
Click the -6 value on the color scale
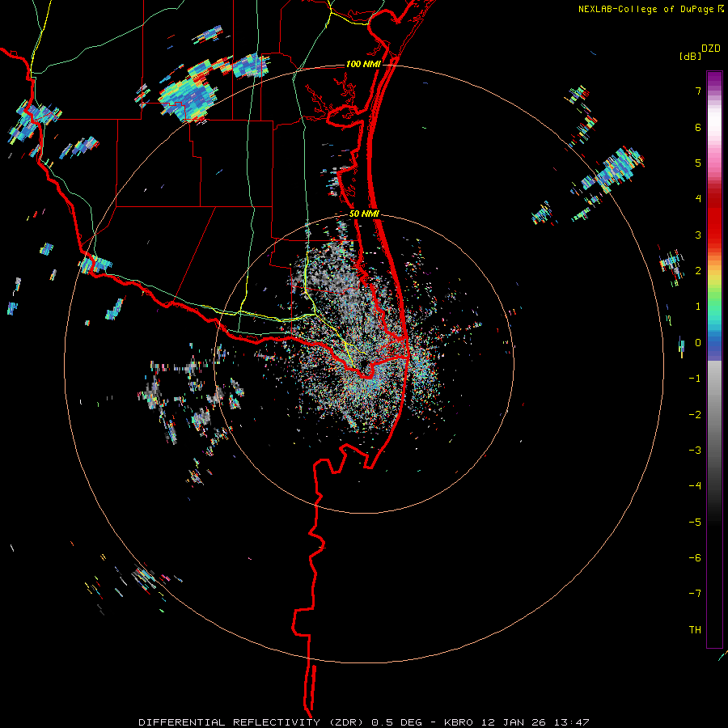[695, 557]
